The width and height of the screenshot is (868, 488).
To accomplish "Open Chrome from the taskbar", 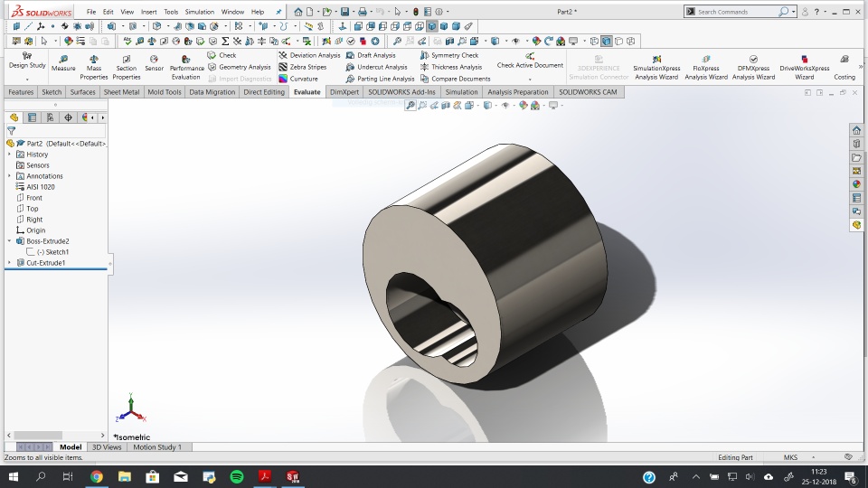I will tap(97, 476).
